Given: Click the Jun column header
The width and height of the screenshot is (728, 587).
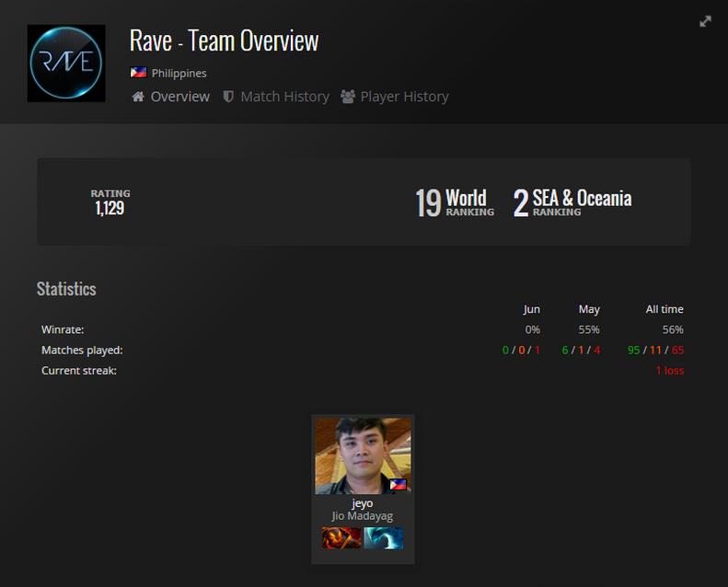Looking at the screenshot, I should [x=532, y=309].
